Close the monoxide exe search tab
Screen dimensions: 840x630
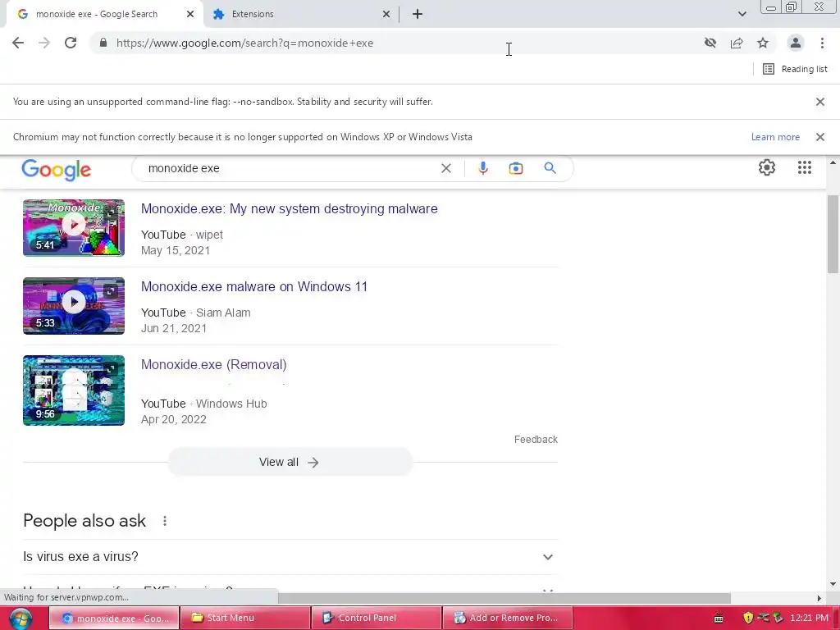tap(190, 14)
